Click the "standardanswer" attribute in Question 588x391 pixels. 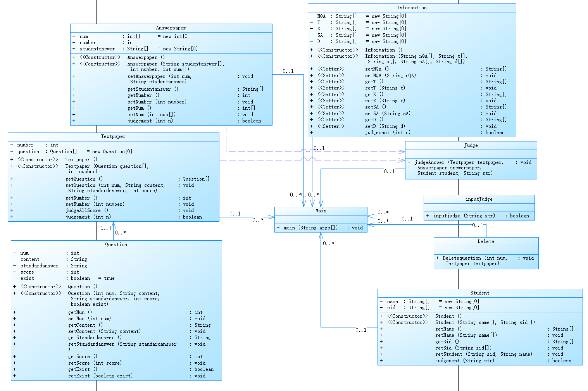coord(40,266)
